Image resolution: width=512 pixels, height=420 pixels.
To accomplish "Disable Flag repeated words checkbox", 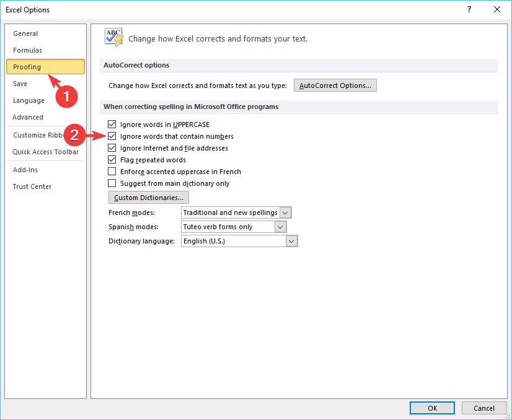I will 112,160.
